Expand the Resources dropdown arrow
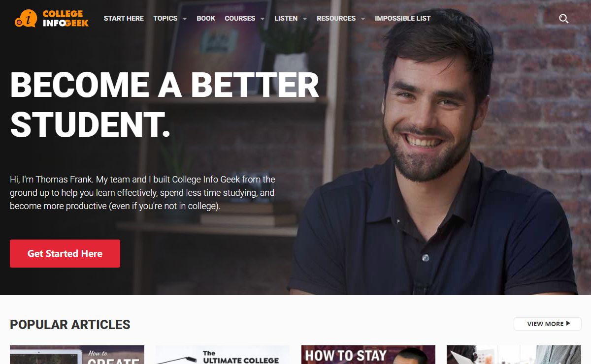Image resolution: width=591 pixels, height=364 pixels. click(363, 19)
